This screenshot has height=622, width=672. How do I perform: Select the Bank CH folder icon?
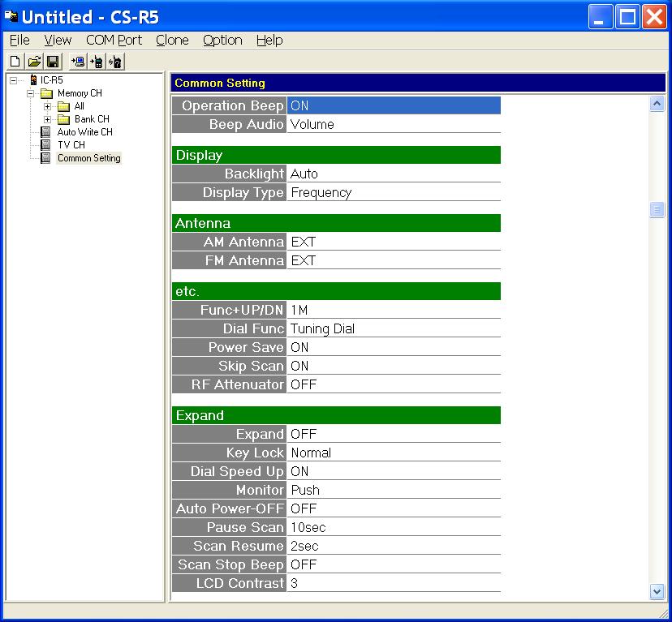click(63, 119)
